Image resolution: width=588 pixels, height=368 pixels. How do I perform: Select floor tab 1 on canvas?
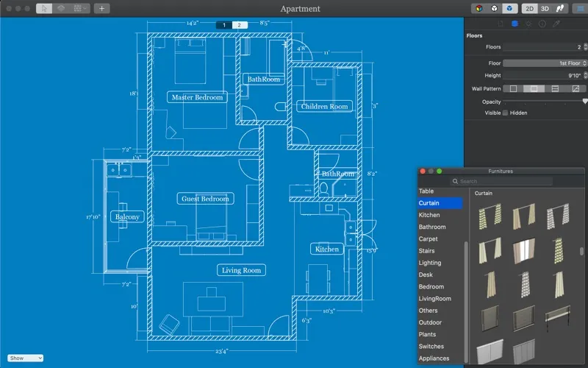[x=224, y=25]
